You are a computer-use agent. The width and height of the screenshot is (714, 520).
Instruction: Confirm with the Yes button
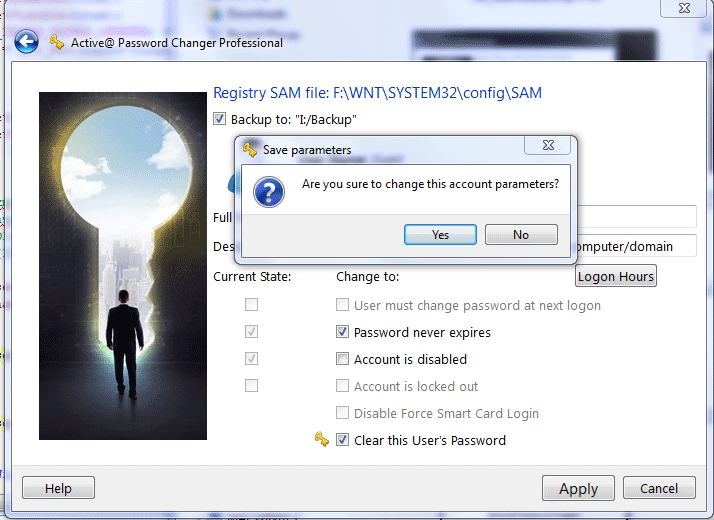pos(440,235)
